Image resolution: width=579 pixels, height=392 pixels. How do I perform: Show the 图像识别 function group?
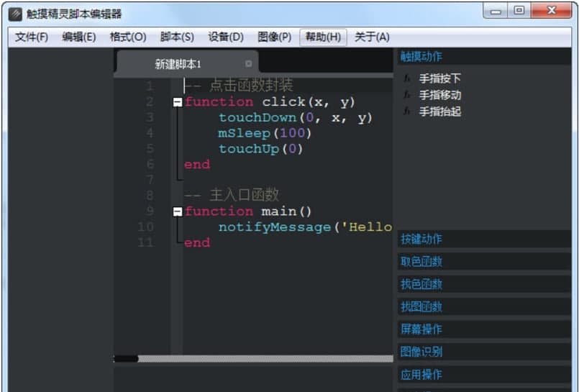[x=421, y=352]
